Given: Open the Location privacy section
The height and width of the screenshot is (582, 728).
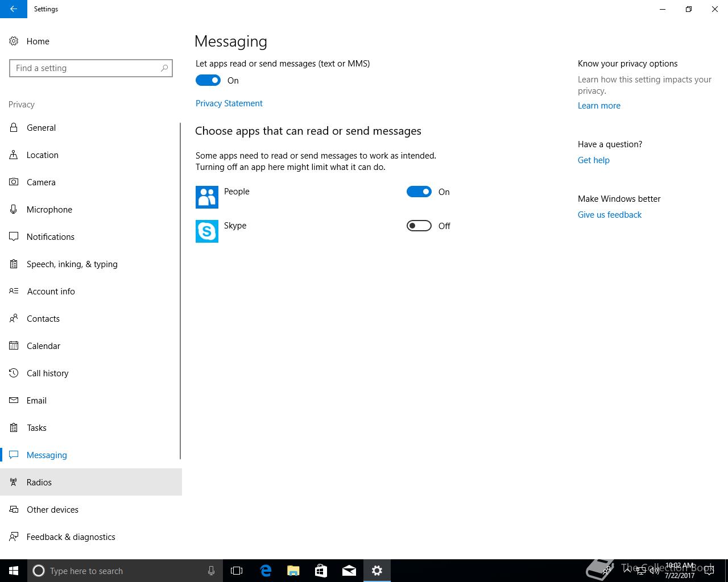Looking at the screenshot, I should click(x=43, y=155).
